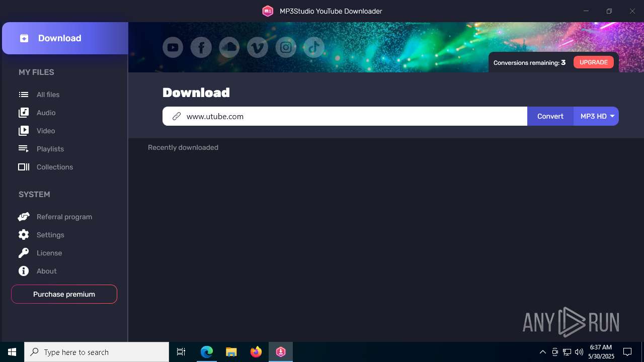Viewport: 644px width, 362px height.
Task: Click the network icon in system tray
Action: 567,352
